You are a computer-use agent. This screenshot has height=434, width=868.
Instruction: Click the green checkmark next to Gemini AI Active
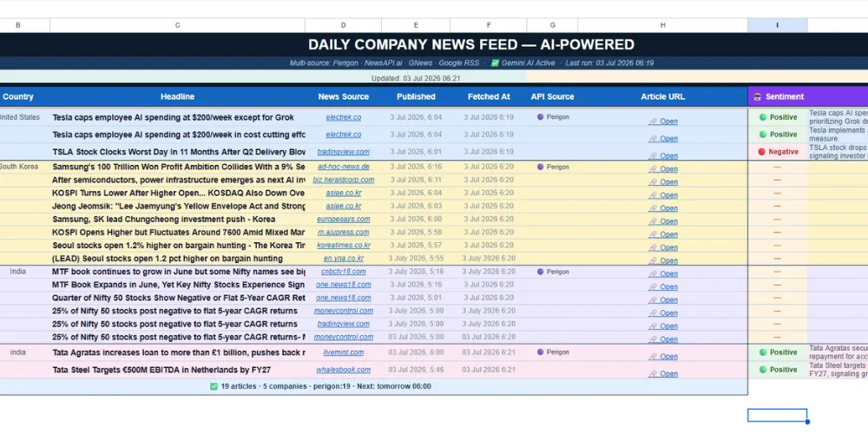pos(495,63)
